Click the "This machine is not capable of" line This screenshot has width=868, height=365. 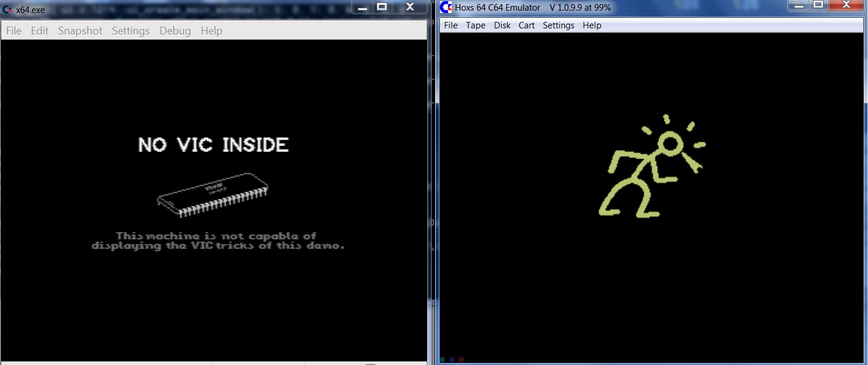(x=216, y=235)
